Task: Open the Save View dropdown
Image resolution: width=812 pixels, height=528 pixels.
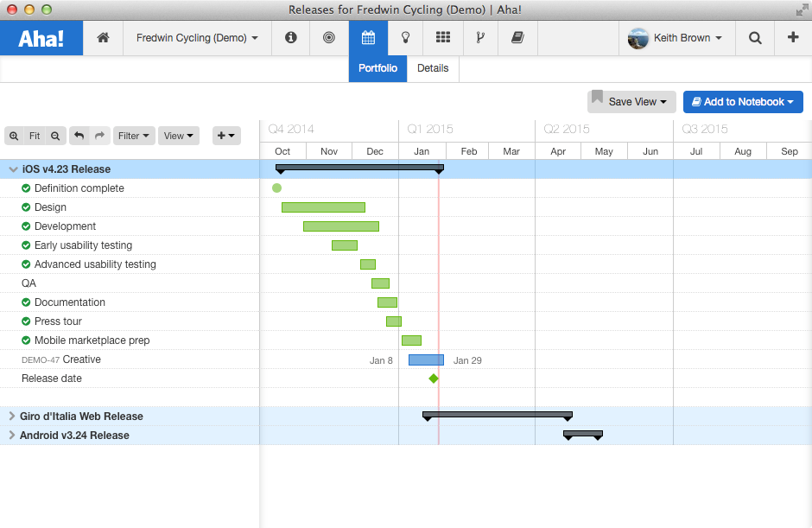Action: 631,102
